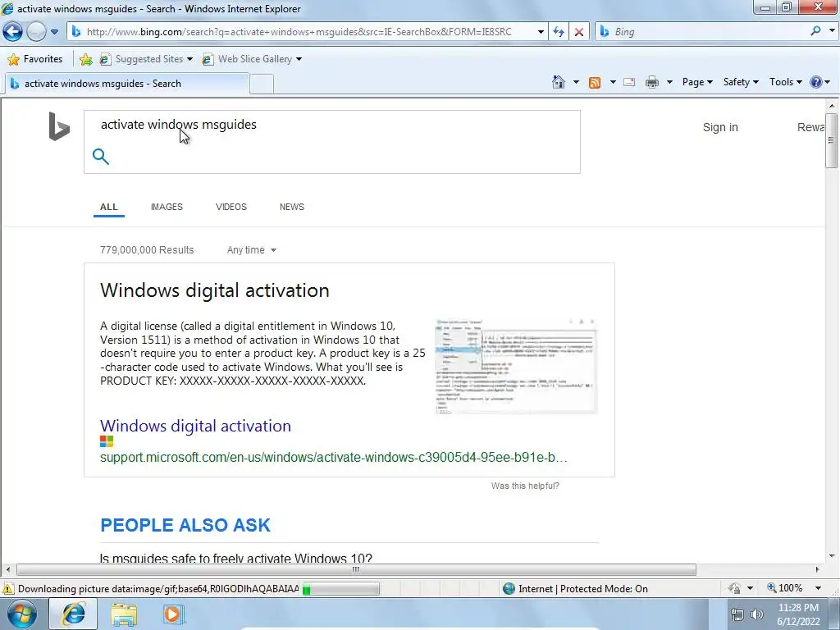Click Internet Explorer taskbar icon
This screenshot has width=840, height=630.
pos(73,614)
